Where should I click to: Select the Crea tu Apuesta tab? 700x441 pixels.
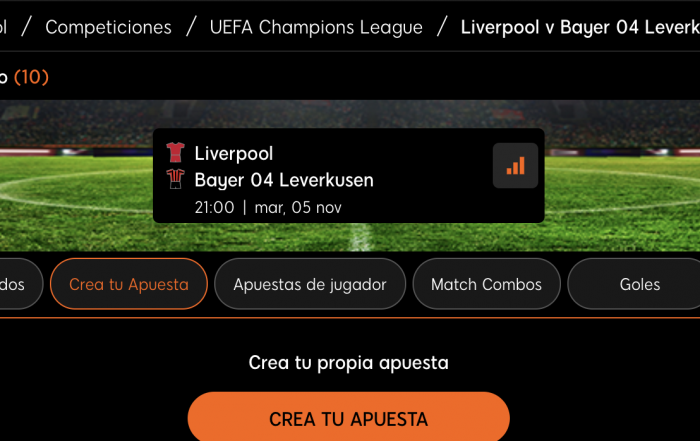[129, 284]
